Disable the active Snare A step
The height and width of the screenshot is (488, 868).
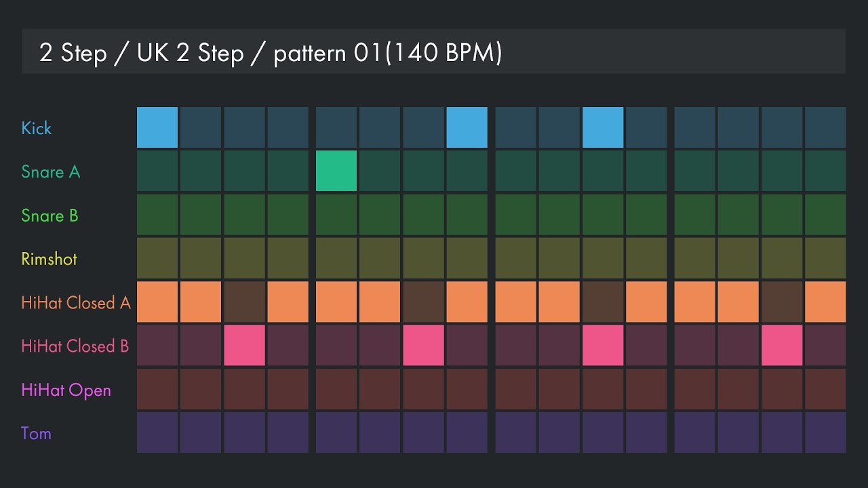[336, 171]
